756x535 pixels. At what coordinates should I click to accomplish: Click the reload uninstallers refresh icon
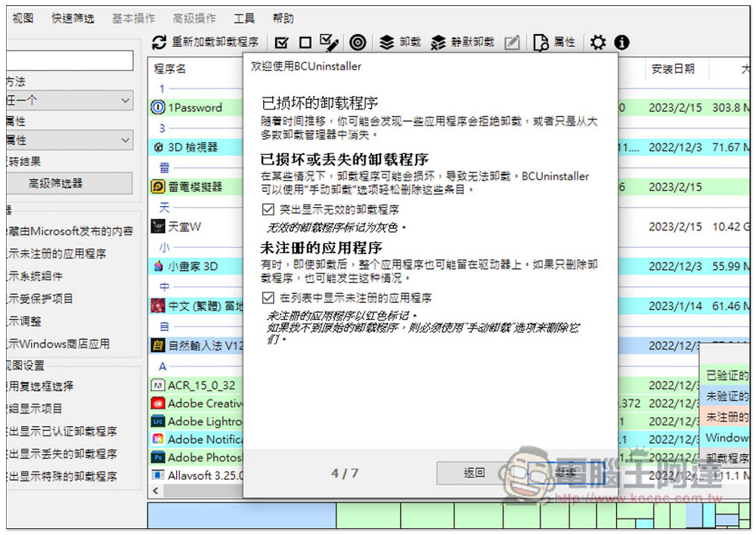(159, 42)
